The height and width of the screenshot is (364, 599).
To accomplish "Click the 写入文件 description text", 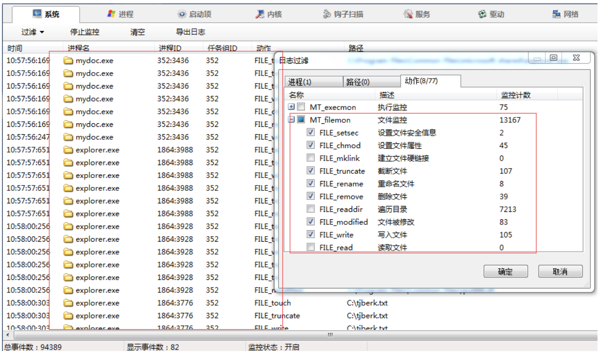I will [x=393, y=235].
